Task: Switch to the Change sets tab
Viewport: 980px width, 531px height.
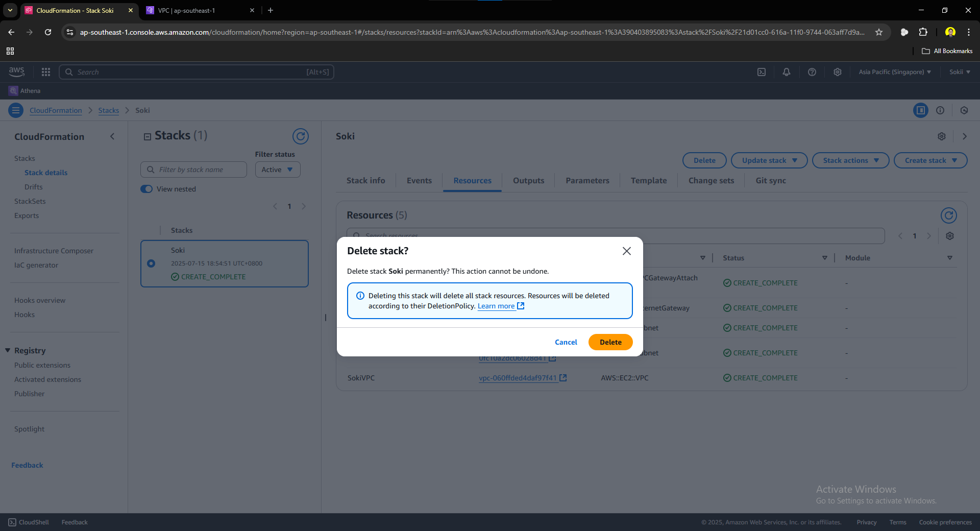Action: point(711,180)
